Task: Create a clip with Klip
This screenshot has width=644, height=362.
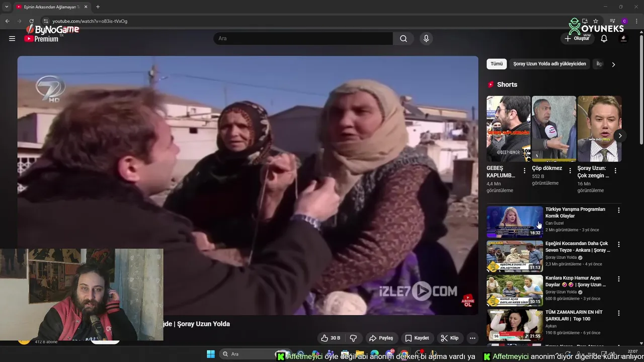Action: pyautogui.click(x=450, y=338)
